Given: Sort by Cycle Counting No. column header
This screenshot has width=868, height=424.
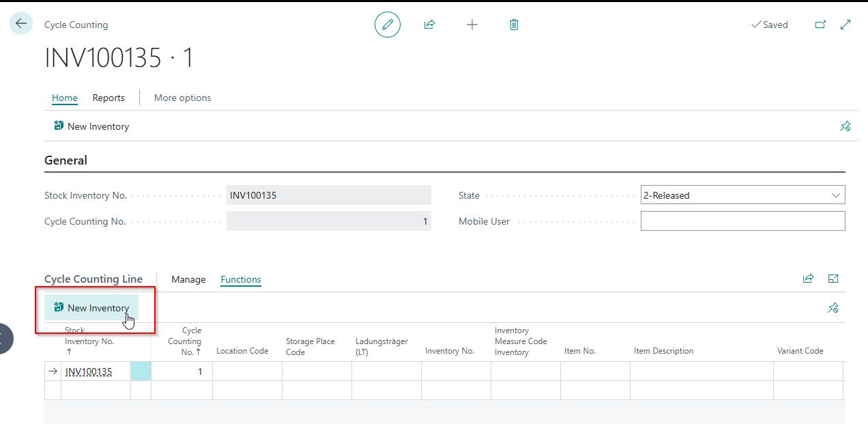Looking at the screenshot, I should pyautogui.click(x=184, y=341).
